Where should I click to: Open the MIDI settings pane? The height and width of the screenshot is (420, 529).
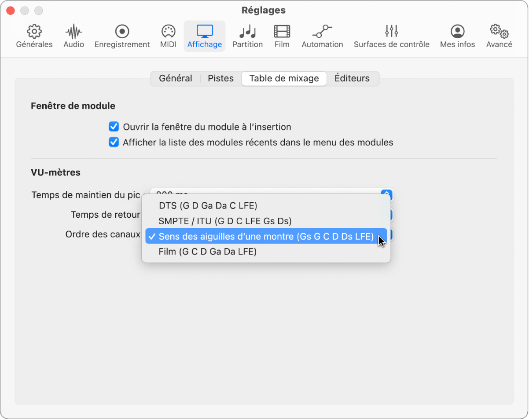[168, 36]
